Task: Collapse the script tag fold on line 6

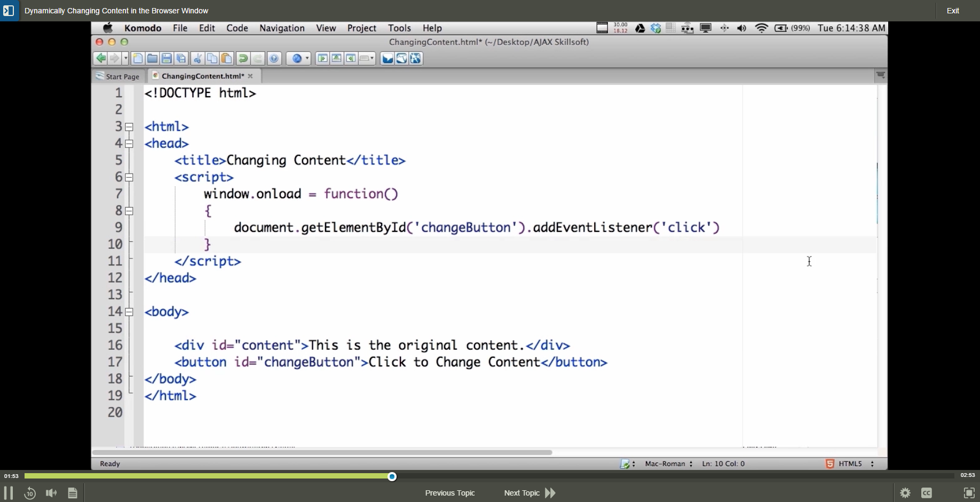Action: click(129, 177)
